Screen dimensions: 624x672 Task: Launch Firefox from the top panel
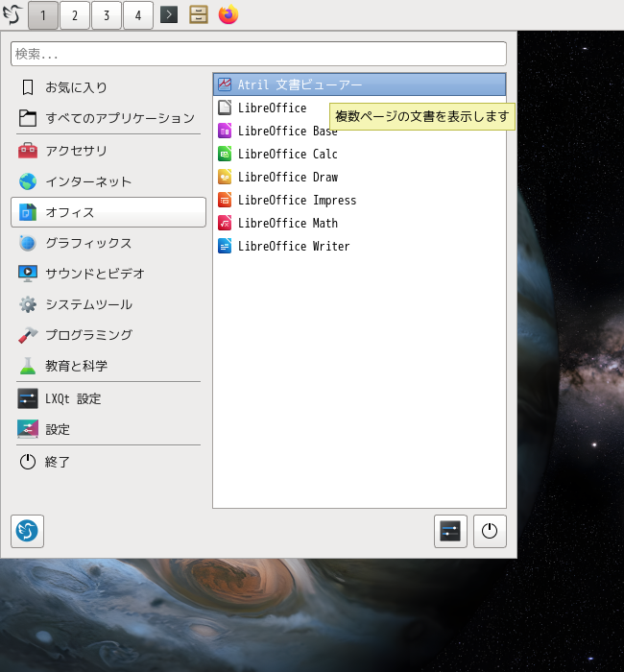coord(228,15)
